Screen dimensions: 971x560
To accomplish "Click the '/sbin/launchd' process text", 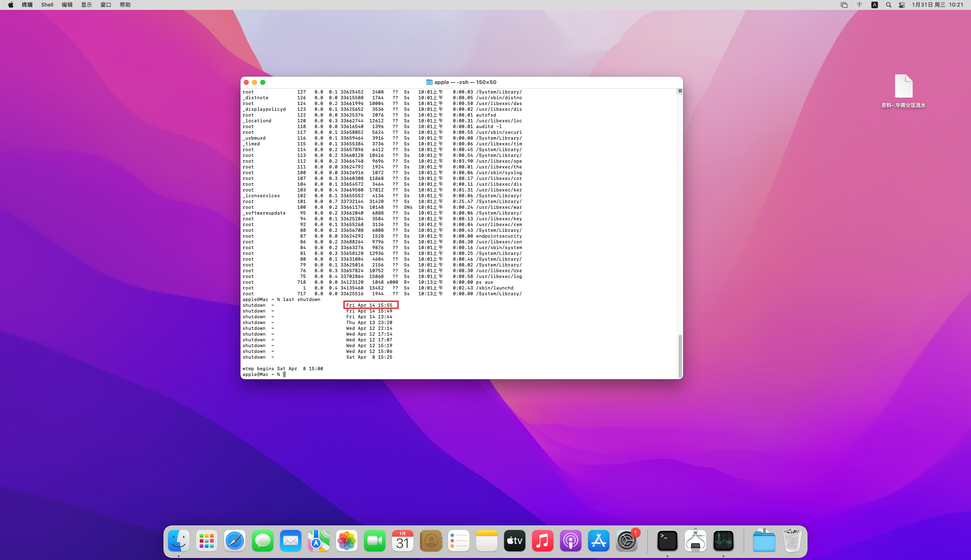I will point(495,288).
